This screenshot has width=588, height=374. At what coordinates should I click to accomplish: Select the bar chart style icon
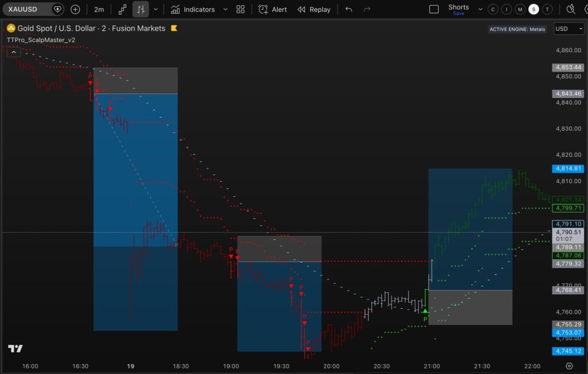140,9
